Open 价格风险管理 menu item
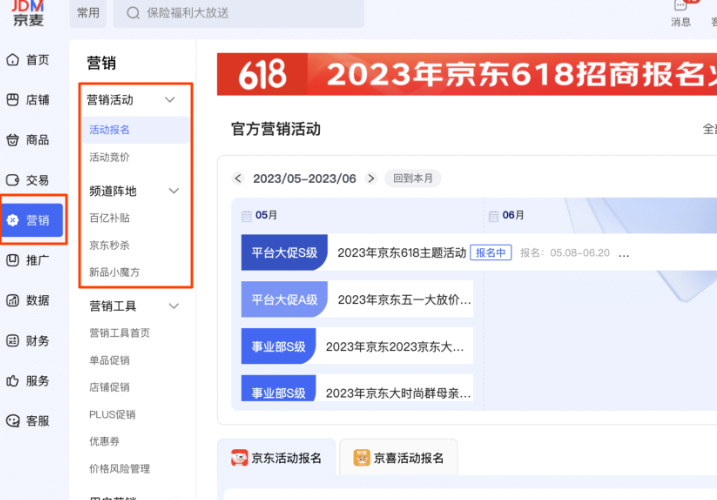This screenshot has width=717, height=500. pos(119,469)
